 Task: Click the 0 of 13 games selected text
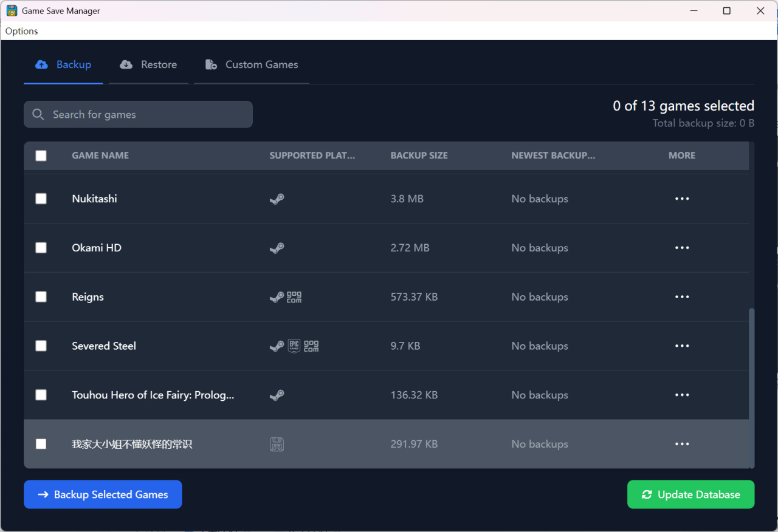coord(683,106)
